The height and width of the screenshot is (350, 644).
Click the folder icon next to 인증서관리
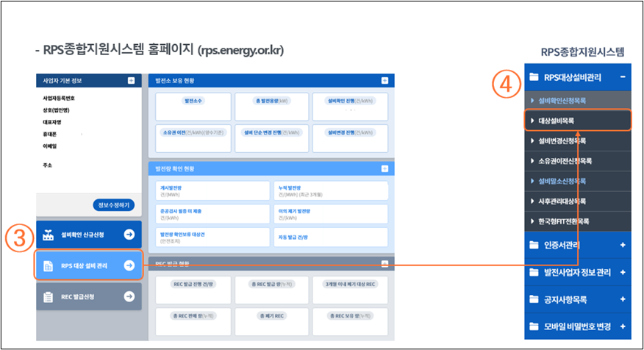point(534,245)
